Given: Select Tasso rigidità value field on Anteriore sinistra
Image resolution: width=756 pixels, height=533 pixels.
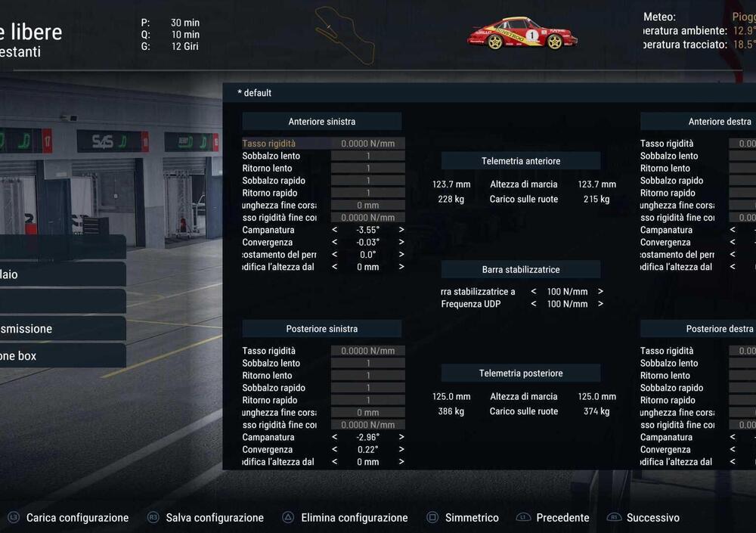Looking at the screenshot, I should (367, 144).
